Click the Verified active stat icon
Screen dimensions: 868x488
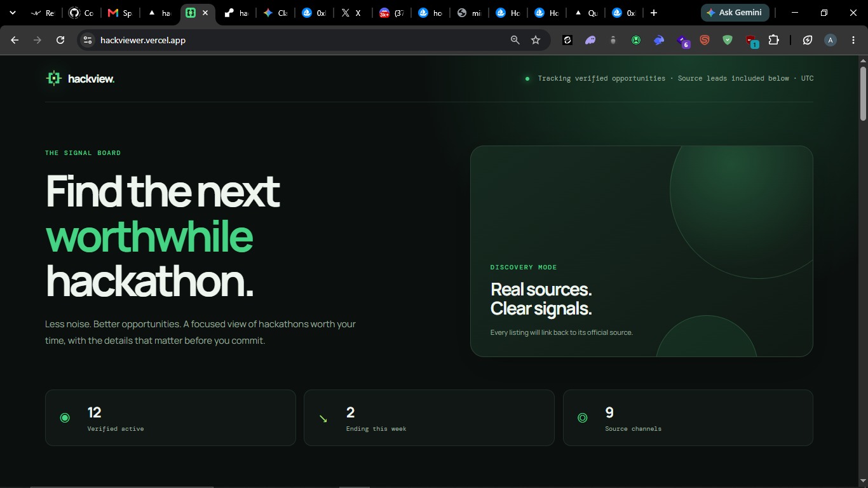[65, 418]
